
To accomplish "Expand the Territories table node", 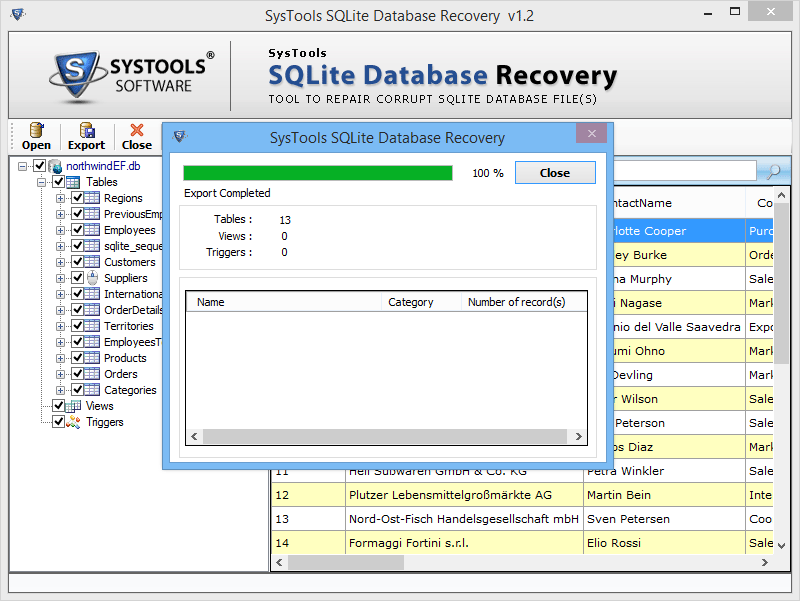I will 60,327.
